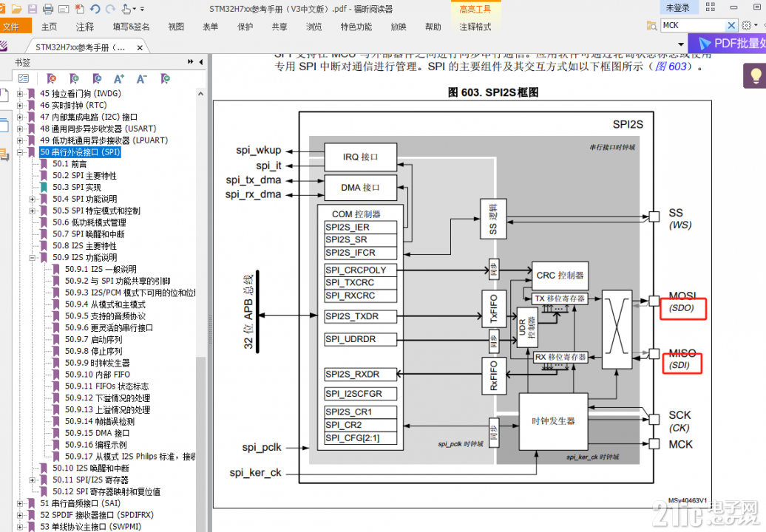Image resolution: width=766 pixels, height=532 pixels.
Task: Follow the 图 603 hyperlink in text
Action: (670, 66)
